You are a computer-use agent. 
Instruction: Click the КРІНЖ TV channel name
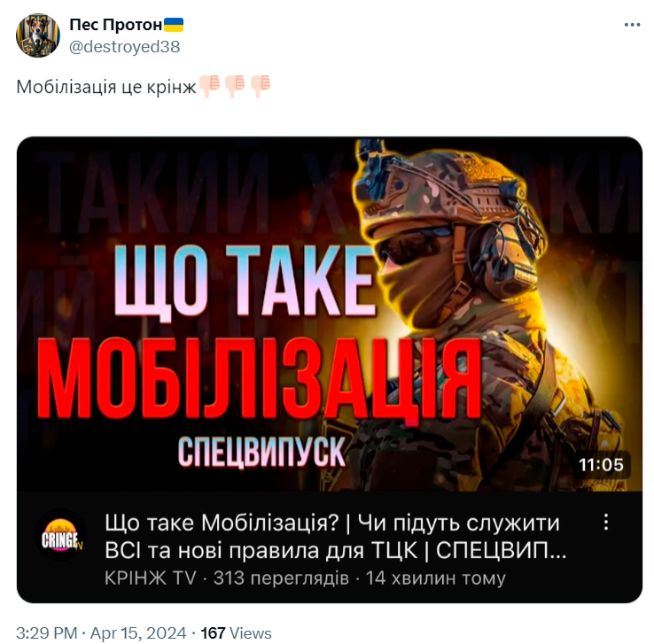(150, 578)
